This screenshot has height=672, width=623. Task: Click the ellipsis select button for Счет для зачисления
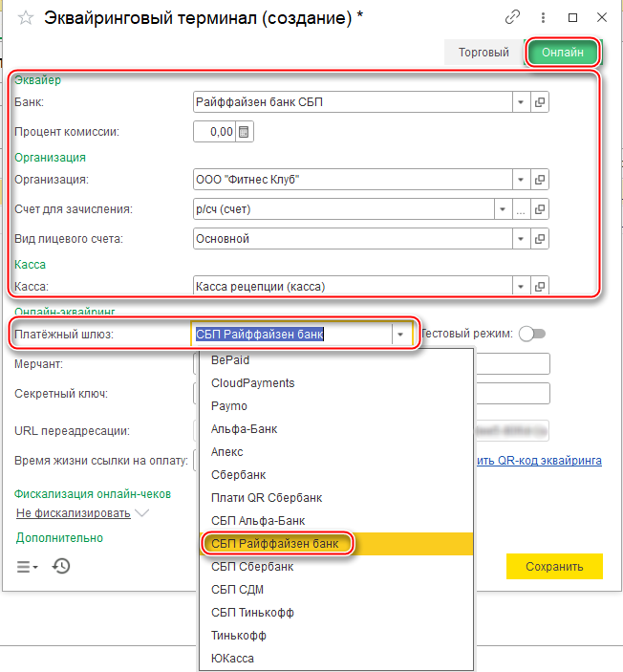[521, 209]
